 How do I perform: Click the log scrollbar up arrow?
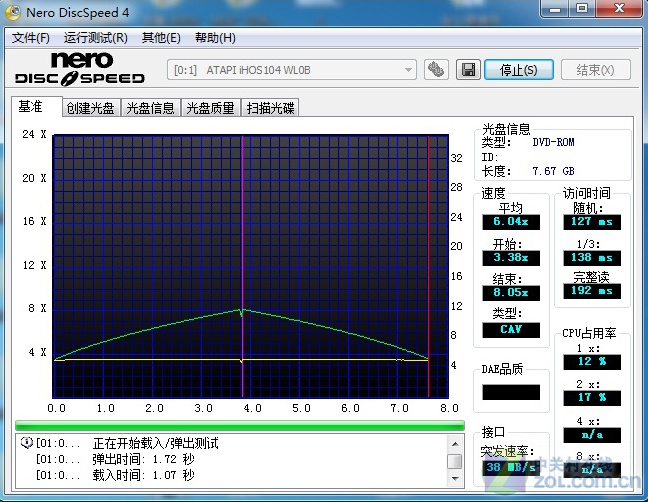coord(455,444)
